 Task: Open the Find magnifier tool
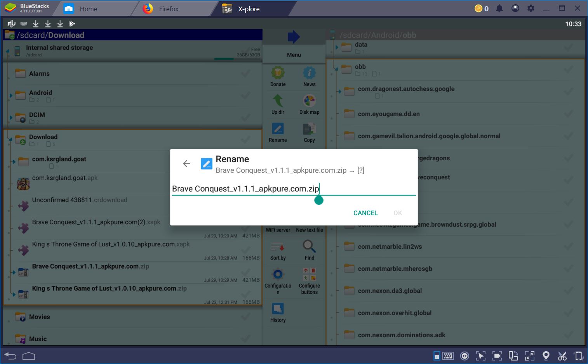click(309, 246)
